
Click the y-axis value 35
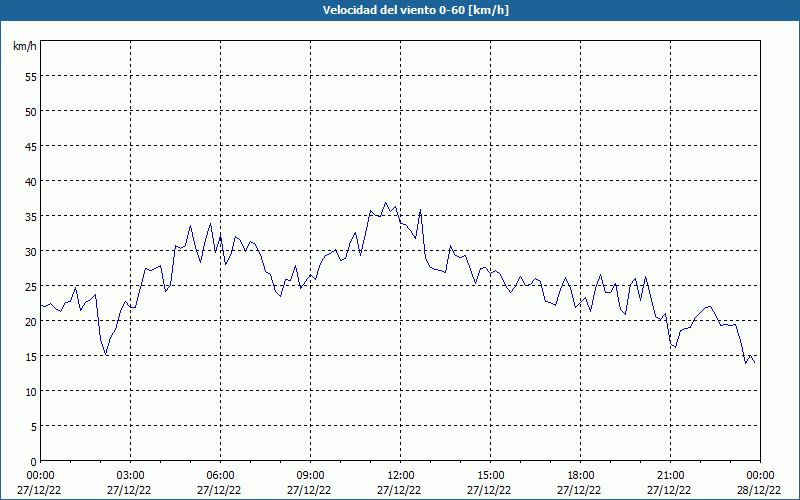pos(31,216)
